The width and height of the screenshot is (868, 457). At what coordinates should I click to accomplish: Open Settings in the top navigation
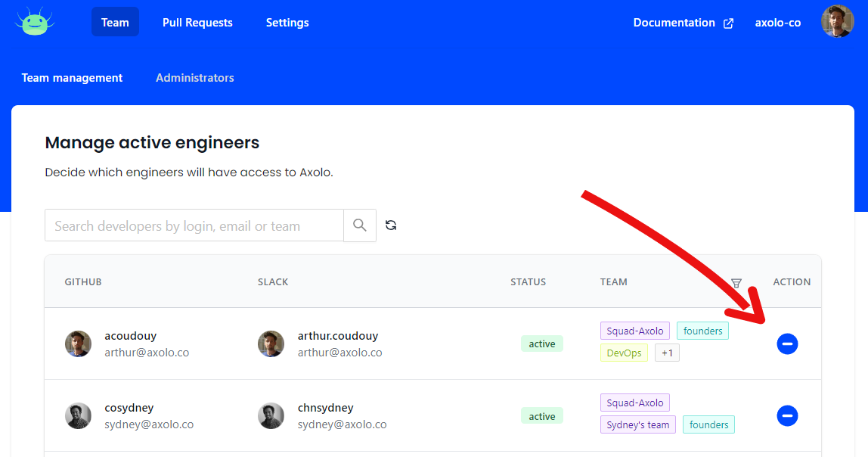[287, 22]
